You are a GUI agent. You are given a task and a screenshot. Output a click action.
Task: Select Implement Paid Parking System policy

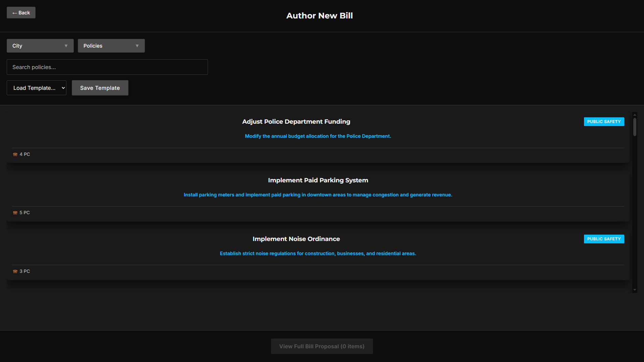(318, 180)
